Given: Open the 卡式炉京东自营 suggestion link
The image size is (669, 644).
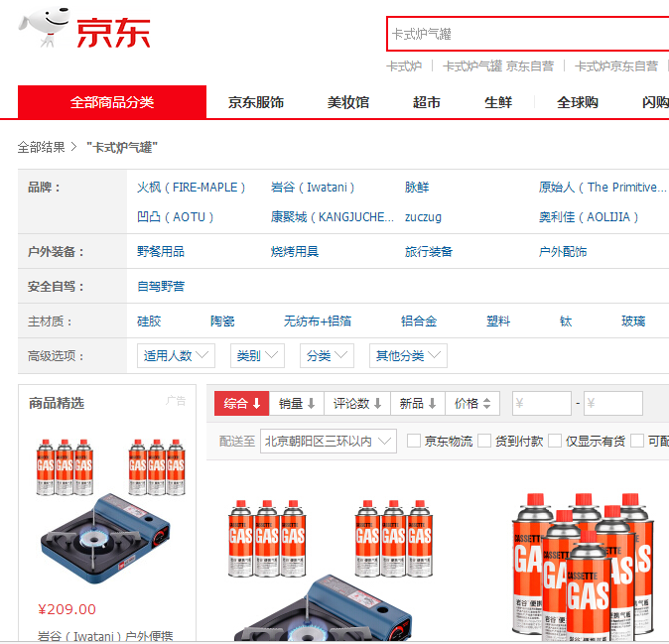Looking at the screenshot, I should [x=616, y=66].
